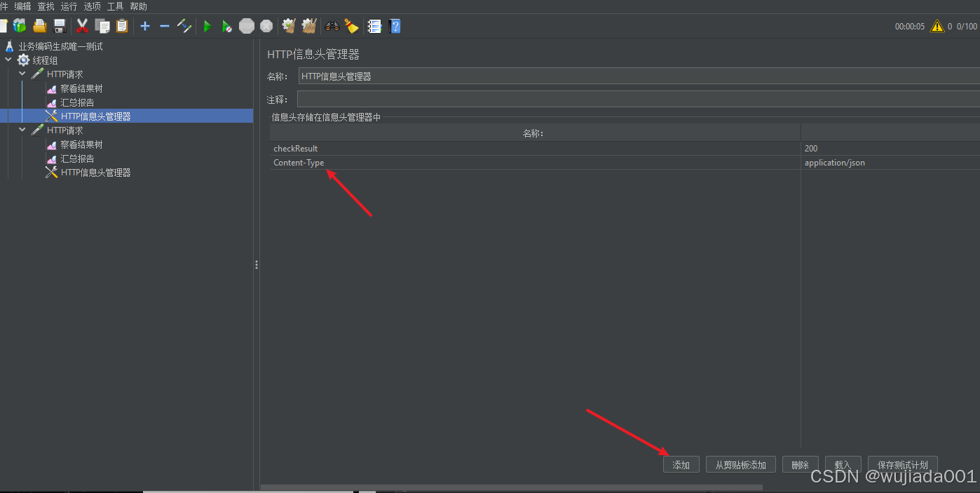Screen dimensions: 980x493
Task: Click the 保存测试计划 button
Action: click(x=903, y=465)
